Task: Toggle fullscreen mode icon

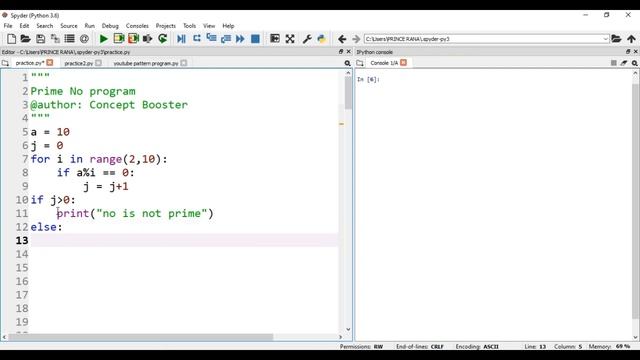Action: tap(290, 39)
